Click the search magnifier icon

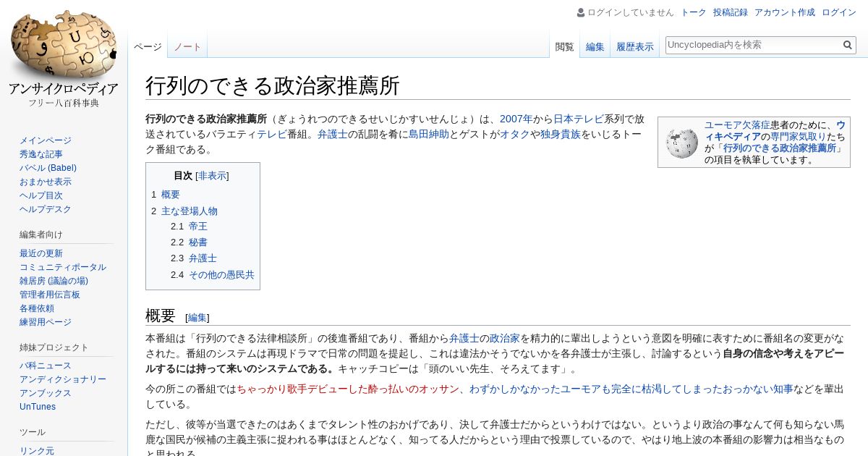point(847,45)
